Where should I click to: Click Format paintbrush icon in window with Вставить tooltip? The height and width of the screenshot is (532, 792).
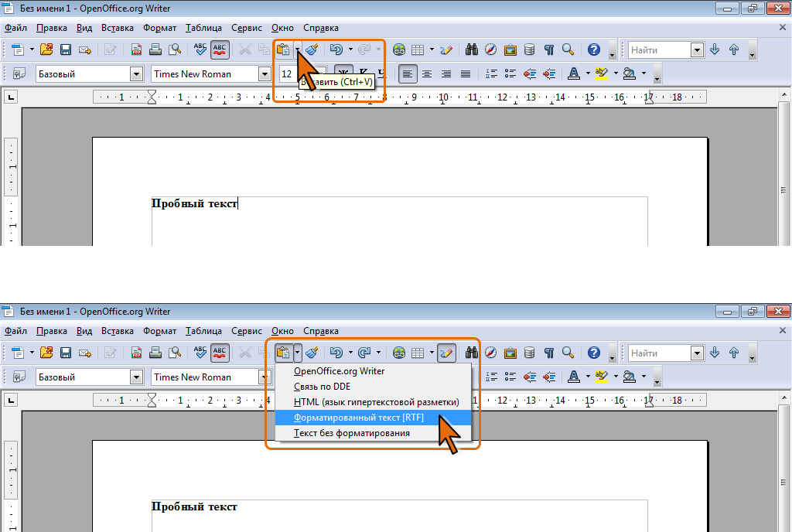tap(312, 49)
